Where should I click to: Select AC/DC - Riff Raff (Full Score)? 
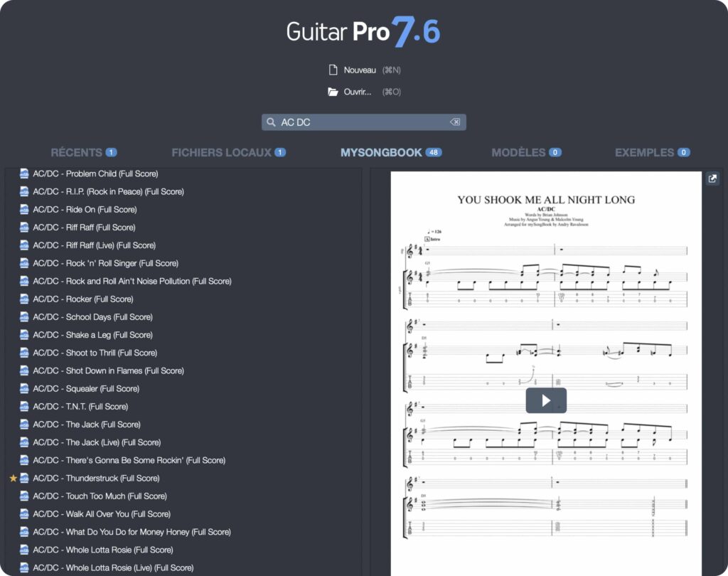84,228
